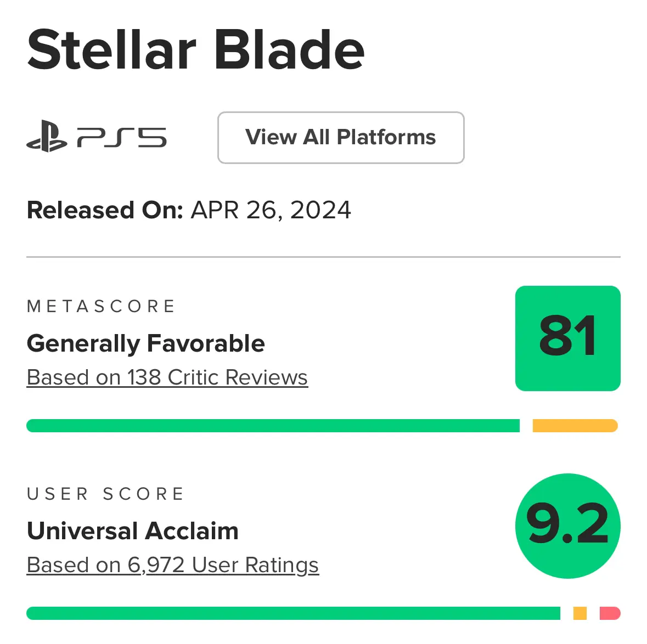The height and width of the screenshot is (644, 647).
Task: Click the Stellar Blade title
Action: tap(195, 49)
